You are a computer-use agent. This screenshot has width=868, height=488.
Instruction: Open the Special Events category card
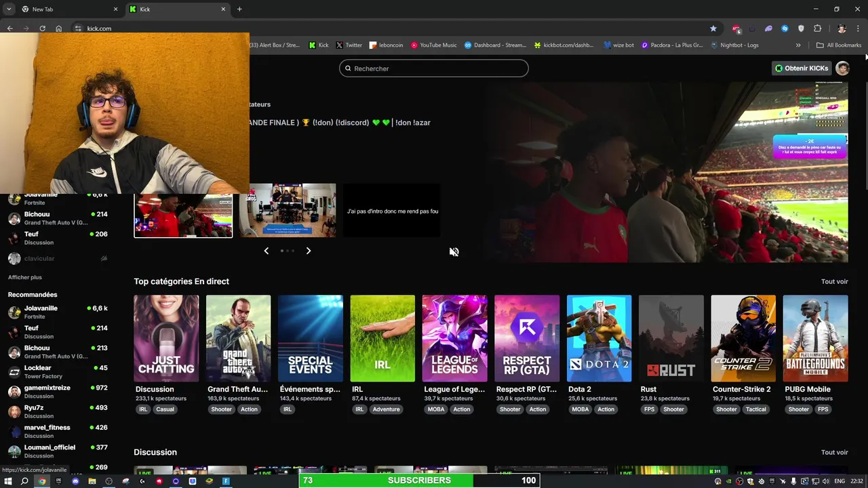pyautogui.click(x=310, y=338)
